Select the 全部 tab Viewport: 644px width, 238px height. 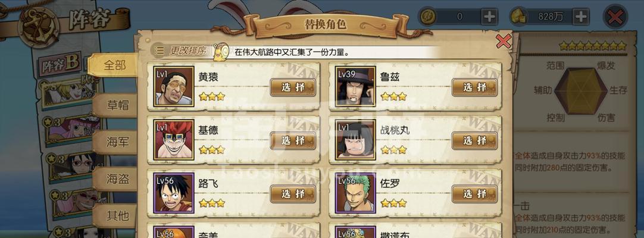coord(114,65)
